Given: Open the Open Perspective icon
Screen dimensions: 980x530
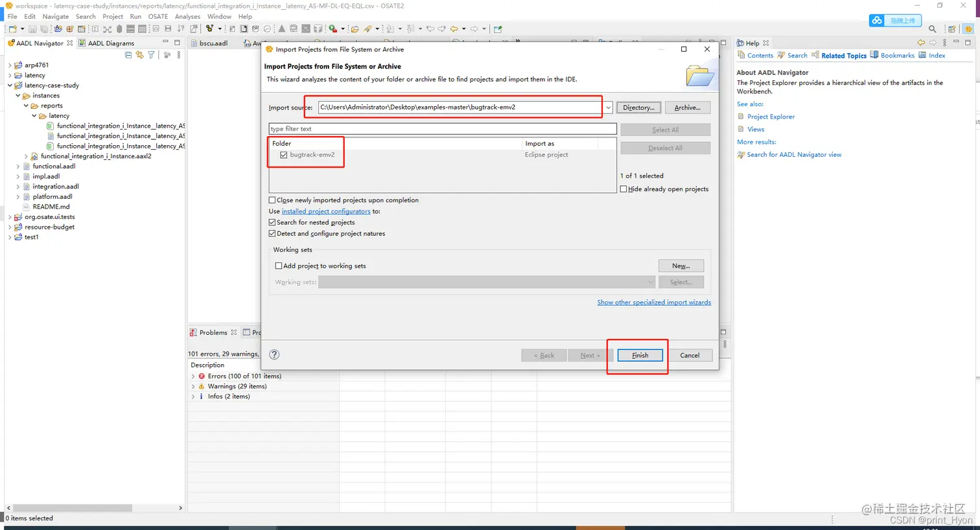Looking at the screenshot, I should (x=951, y=29).
